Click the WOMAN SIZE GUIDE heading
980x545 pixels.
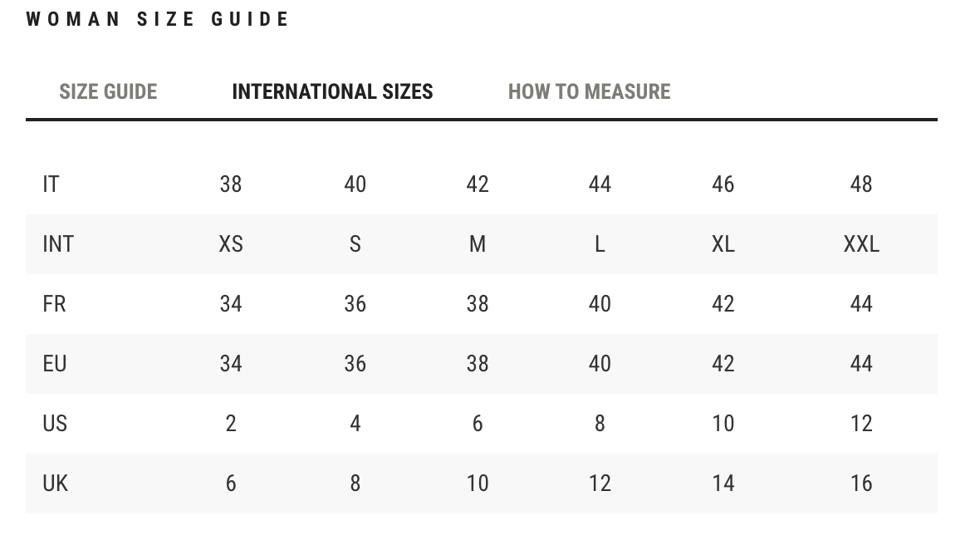157,19
